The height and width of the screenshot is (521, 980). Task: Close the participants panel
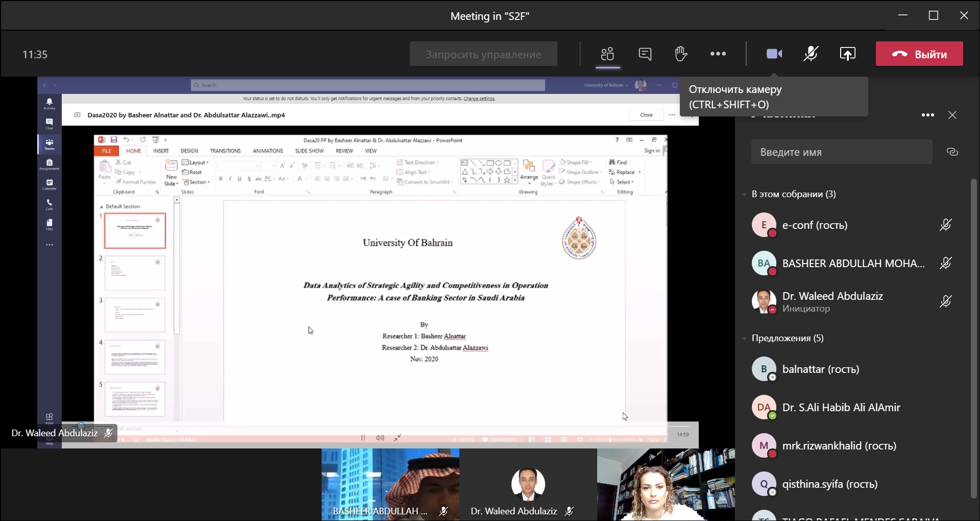pyautogui.click(x=952, y=115)
